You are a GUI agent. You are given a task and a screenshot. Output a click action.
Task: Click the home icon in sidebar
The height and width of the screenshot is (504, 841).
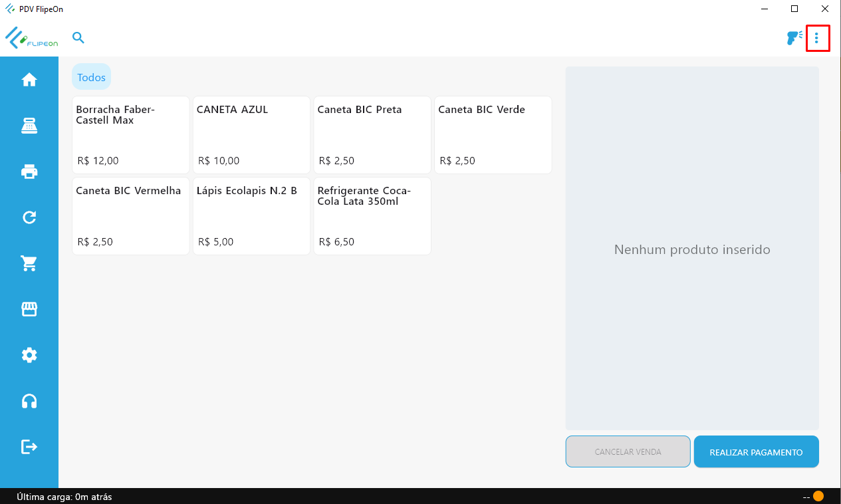click(29, 80)
